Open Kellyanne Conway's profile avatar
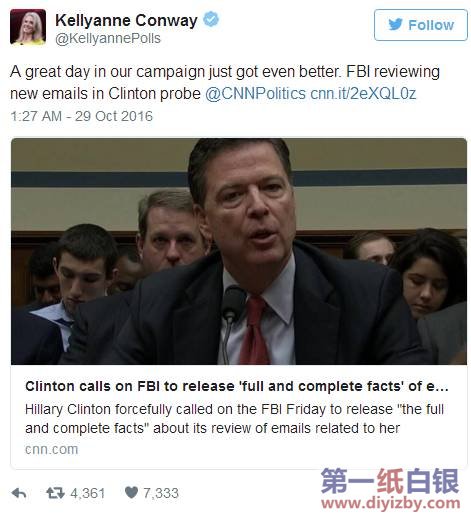 click(x=28, y=27)
